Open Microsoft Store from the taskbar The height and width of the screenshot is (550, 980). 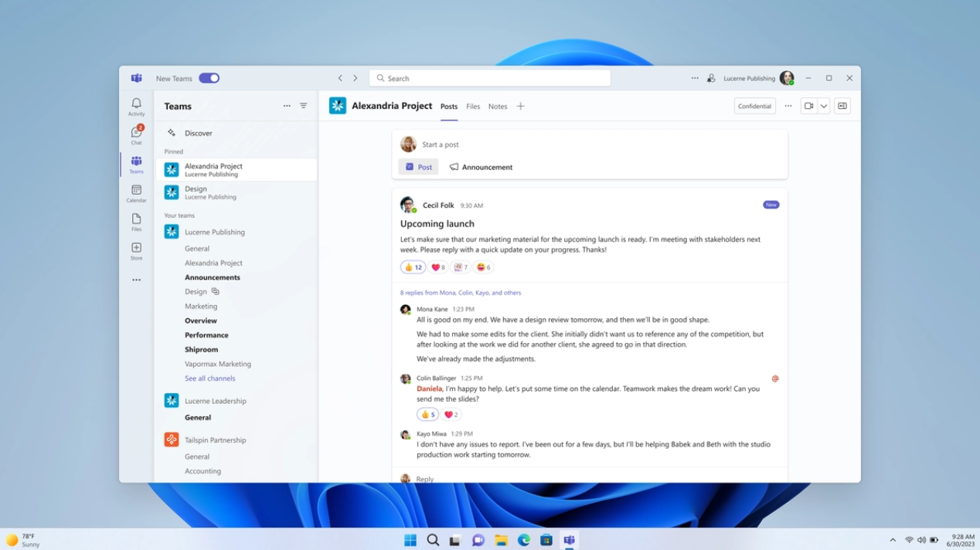coord(546,540)
